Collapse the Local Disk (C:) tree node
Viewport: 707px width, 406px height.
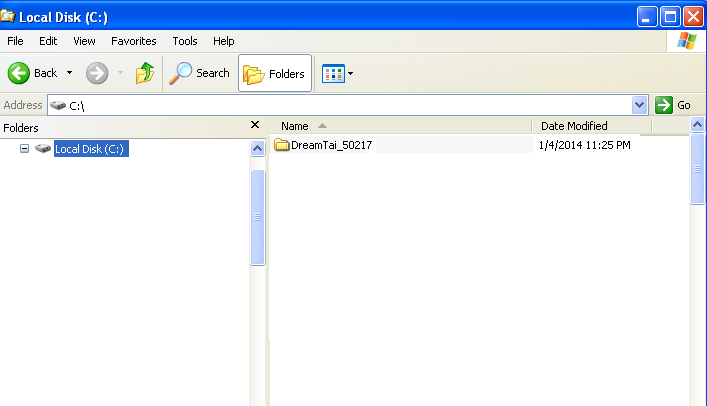24,148
